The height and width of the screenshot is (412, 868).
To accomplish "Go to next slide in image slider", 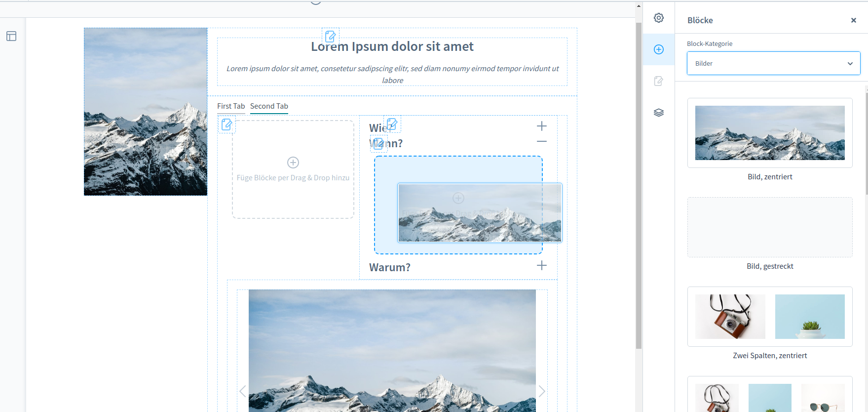I will [x=541, y=391].
